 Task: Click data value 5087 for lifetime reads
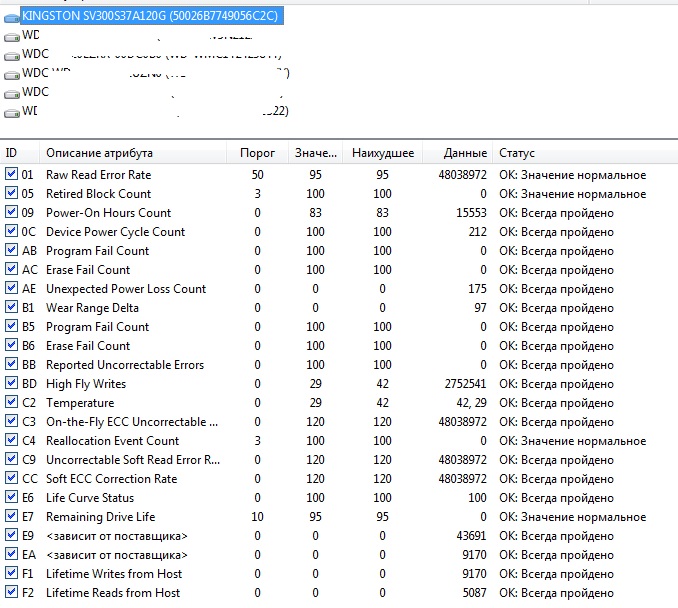[474, 593]
